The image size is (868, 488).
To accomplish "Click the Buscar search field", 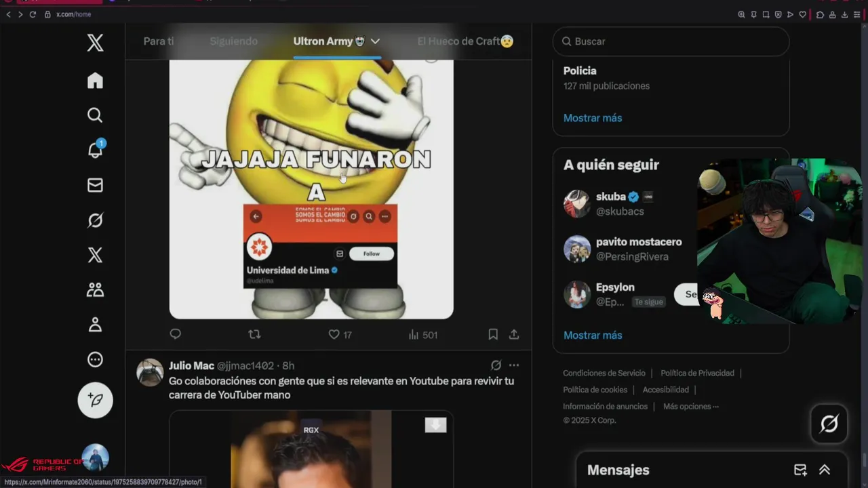I will [x=671, y=41].
